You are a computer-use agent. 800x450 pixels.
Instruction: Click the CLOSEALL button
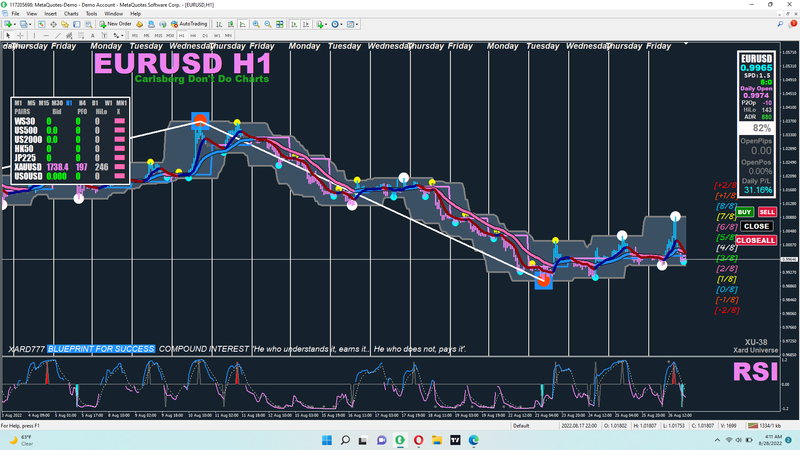pyautogui.click(x=756, y=240)
